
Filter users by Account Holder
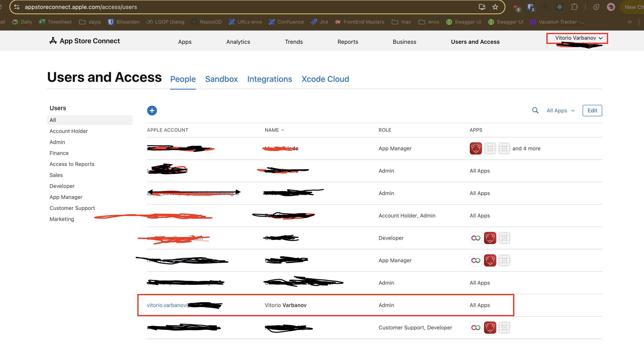coord(68,131)
